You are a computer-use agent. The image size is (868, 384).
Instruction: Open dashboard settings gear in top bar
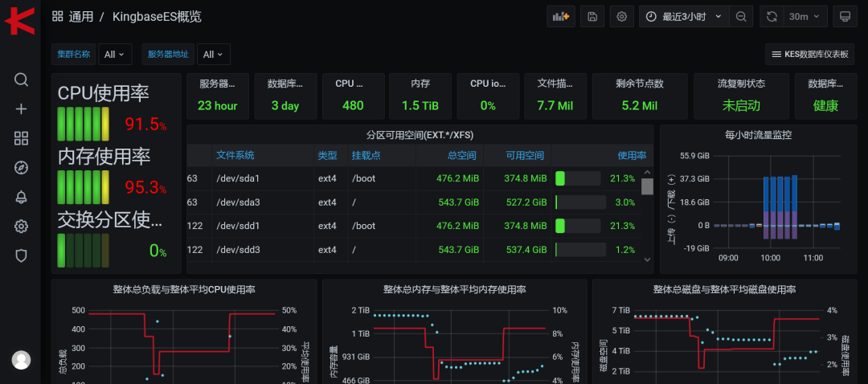[x=621, y=17]
